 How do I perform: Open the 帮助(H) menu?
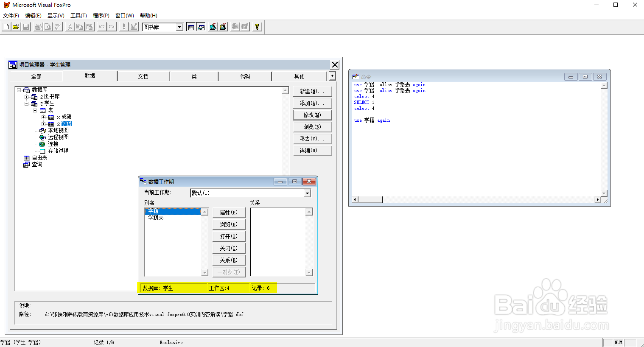pyautogui.click(x=148, y=16)
